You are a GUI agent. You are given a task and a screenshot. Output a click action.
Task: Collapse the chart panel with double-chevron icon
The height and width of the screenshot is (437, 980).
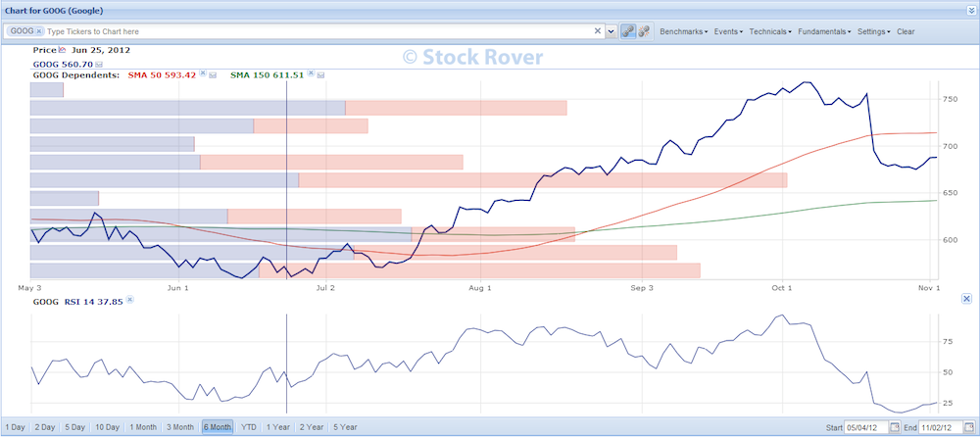click(x=970, y=10)
